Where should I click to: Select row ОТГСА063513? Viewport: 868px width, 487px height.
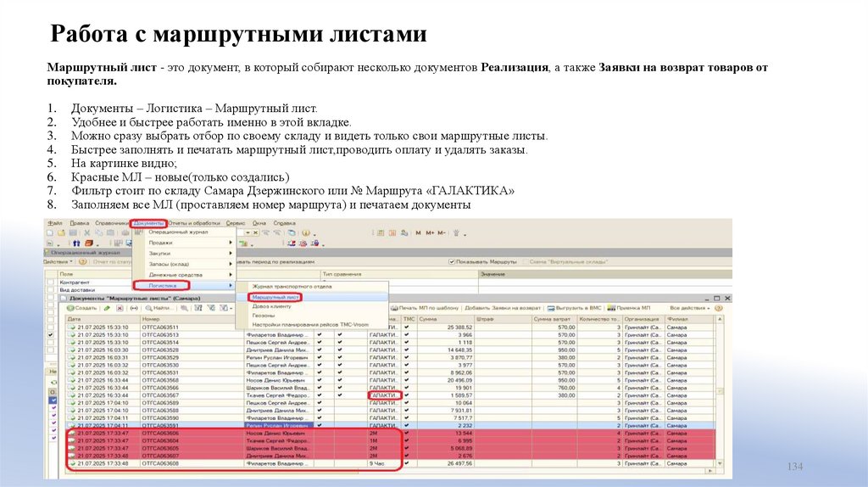pos(390,334)
